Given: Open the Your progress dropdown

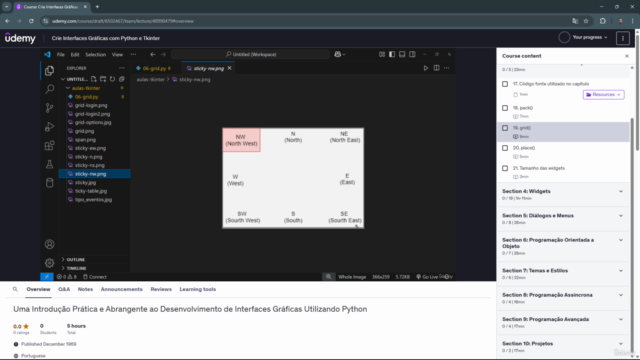Looking at the screenshot, I should pos(583,38).
